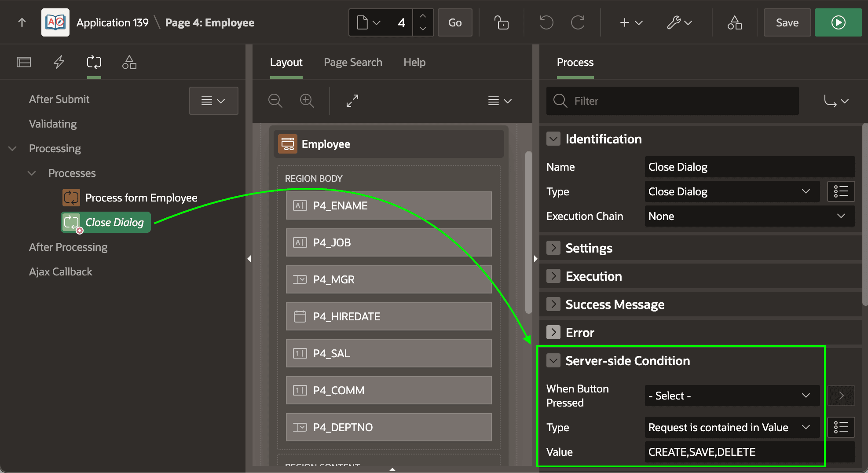
Task: Collapse the Identification section
Action: pos(553,139)
